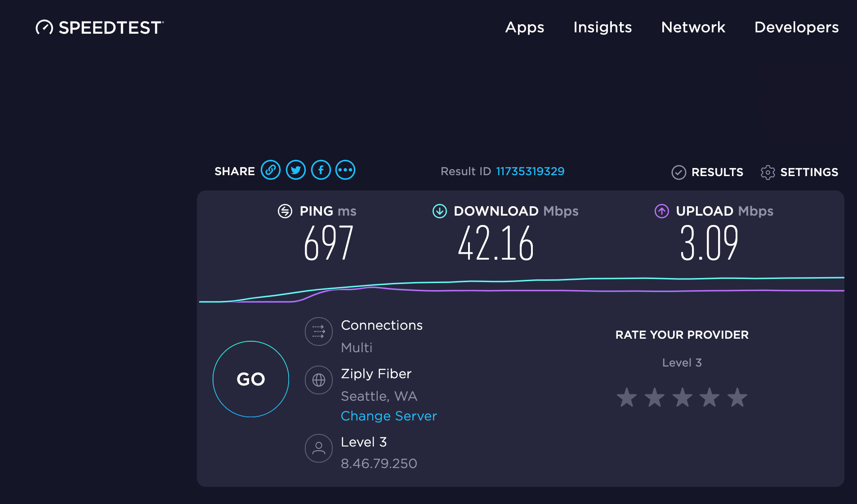Copy the result link via share icon

click(271, 170)
